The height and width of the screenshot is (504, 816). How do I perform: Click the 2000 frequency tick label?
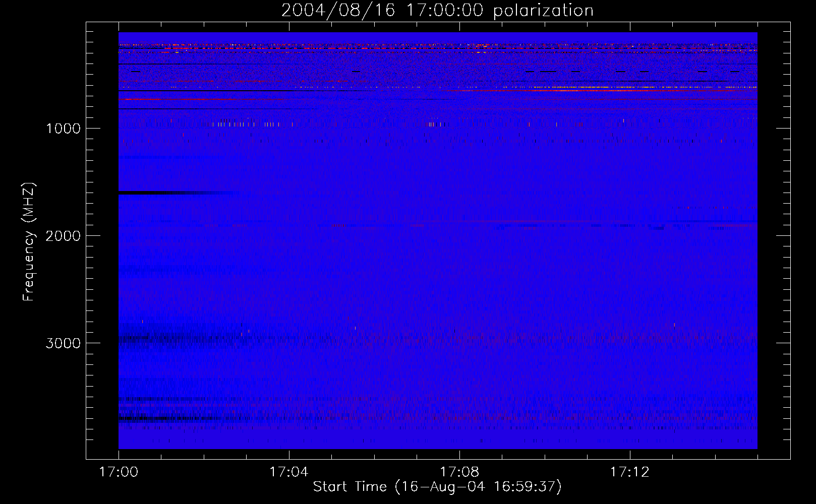(63, 236)
